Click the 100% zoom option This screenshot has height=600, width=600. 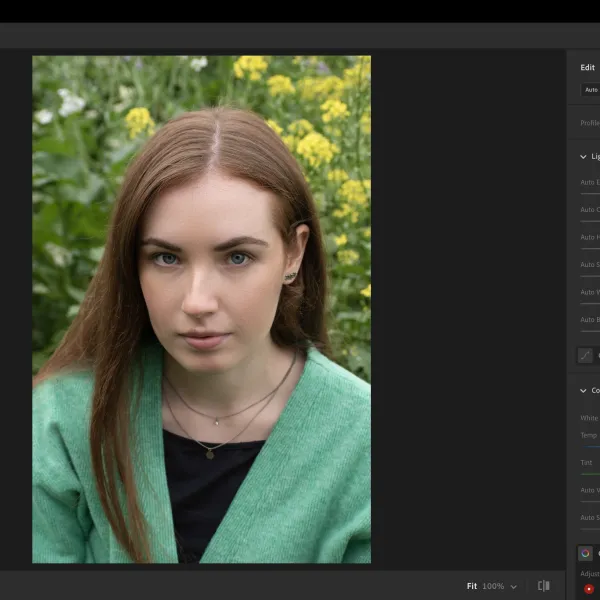coord(493,586)
